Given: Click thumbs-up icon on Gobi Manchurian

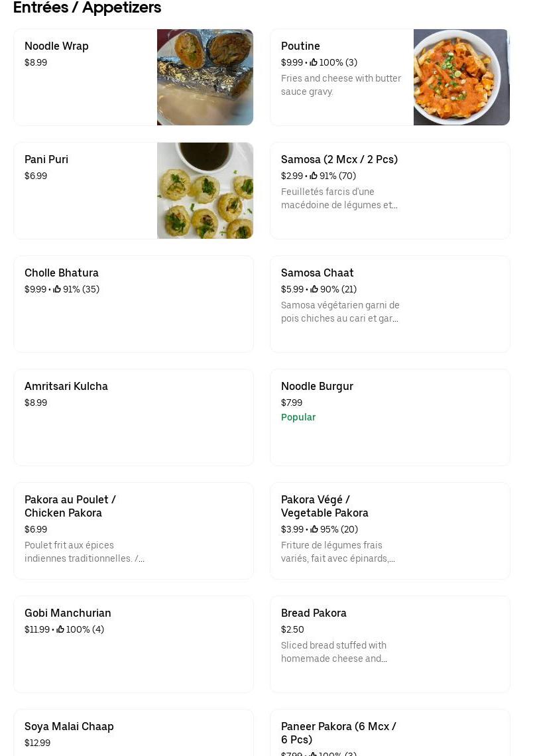Looking at the screenshot, I should point(60,629).
